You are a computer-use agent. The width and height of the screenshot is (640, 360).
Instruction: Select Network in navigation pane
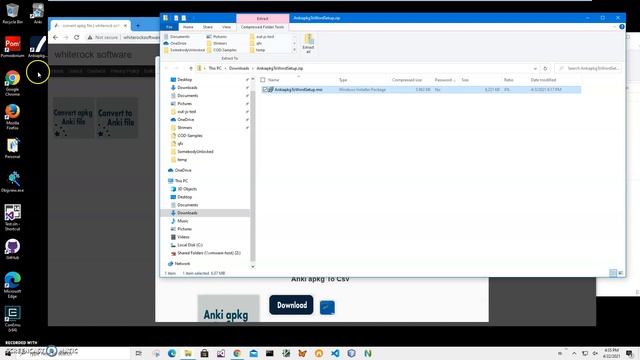(182, 264)
